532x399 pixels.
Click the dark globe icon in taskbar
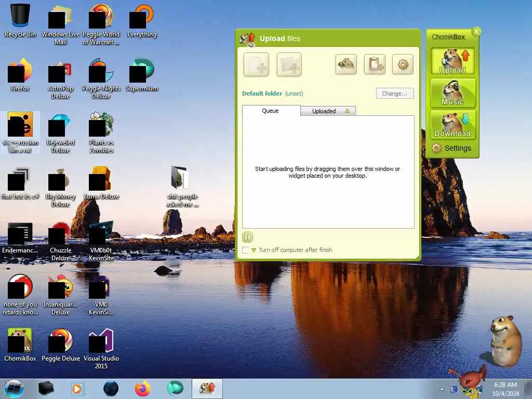[x=111, y=389]
